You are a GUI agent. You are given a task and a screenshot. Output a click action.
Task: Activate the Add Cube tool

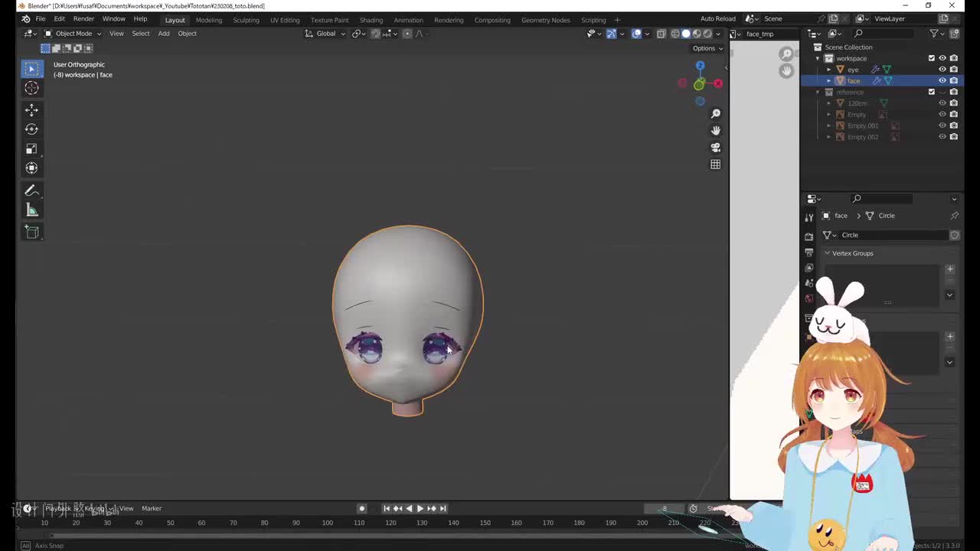pos(31,231)
